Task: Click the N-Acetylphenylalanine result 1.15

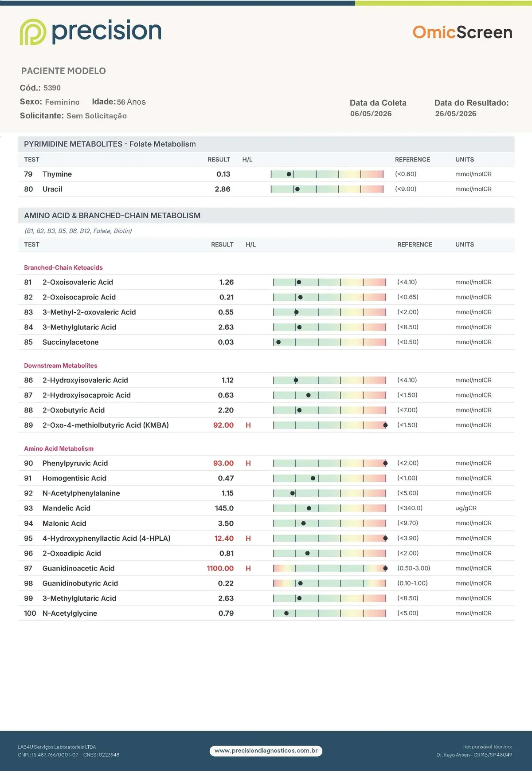Action: (x=227, y=493)
